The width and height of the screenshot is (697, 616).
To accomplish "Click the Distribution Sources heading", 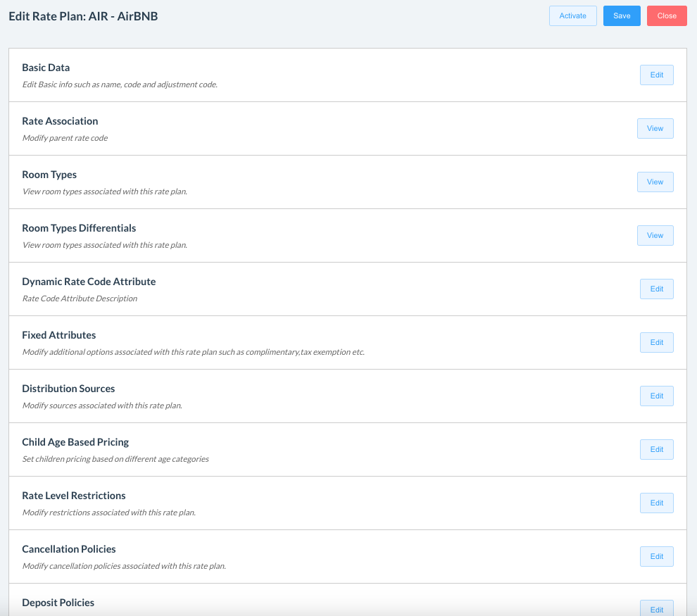I will 68,388.
